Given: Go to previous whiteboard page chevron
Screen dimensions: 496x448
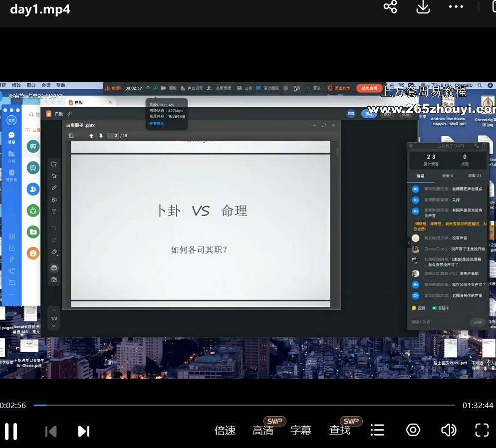Looking at the screenshot, I should 54,310.
